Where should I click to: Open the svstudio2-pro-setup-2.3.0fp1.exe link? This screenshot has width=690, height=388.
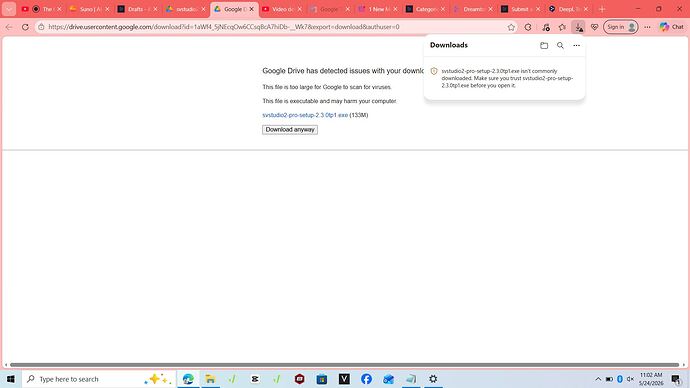[x=305, y=115]
